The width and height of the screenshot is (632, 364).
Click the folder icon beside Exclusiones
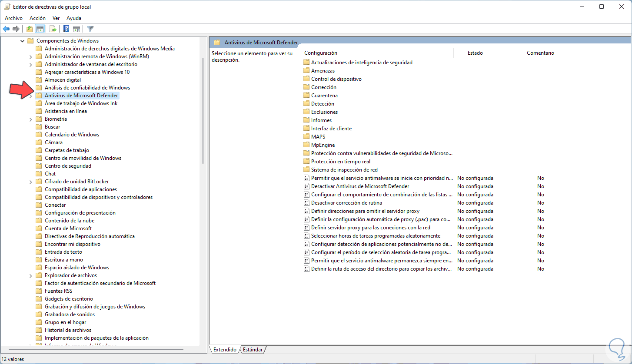point(306,112)
